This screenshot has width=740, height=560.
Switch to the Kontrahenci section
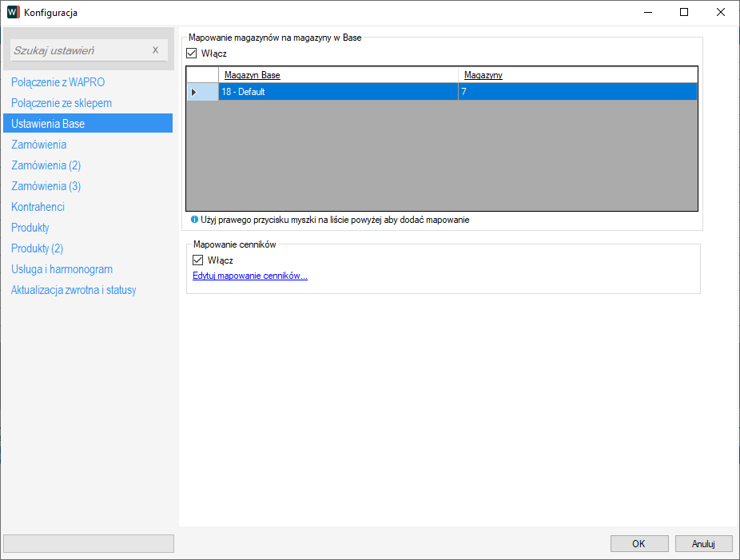click(38, 207)
